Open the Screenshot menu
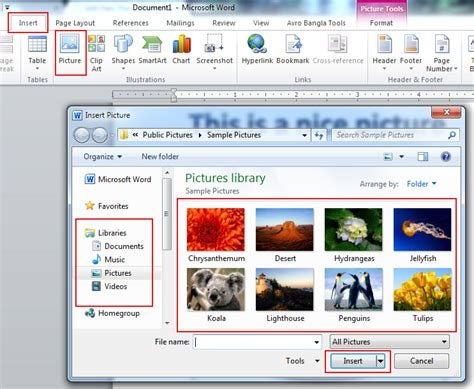474x389 pixels. coord(214,52)
